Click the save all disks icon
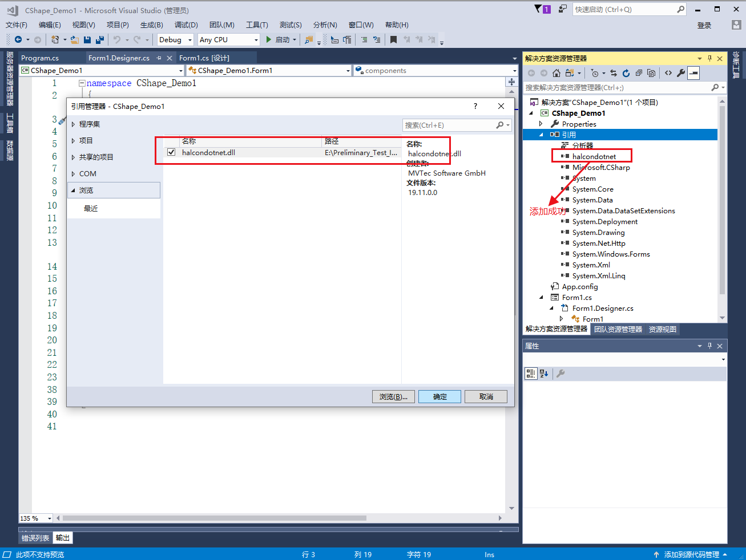Screen dimensions: 746x560 (100, 40)
